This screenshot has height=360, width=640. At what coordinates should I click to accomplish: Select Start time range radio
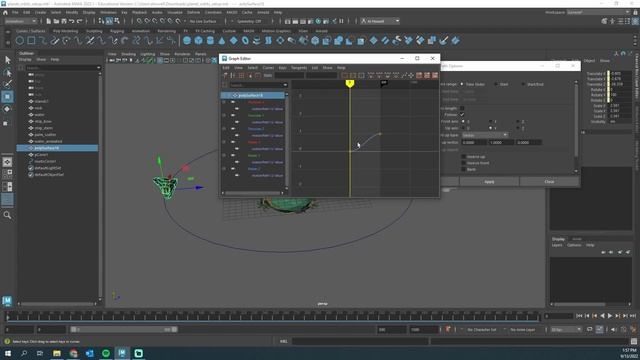tap(496, 84)
